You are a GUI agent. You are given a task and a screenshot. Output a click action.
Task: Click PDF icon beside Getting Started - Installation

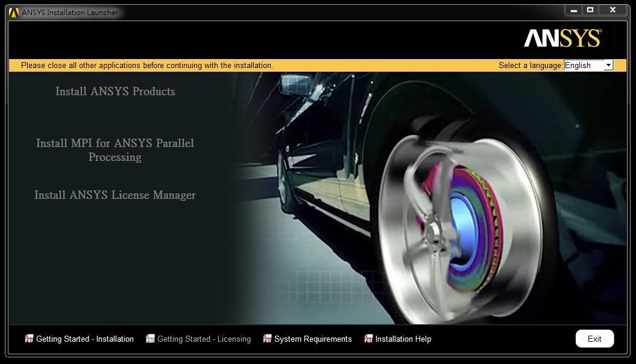pyautogui.click(x=29, y=339)
